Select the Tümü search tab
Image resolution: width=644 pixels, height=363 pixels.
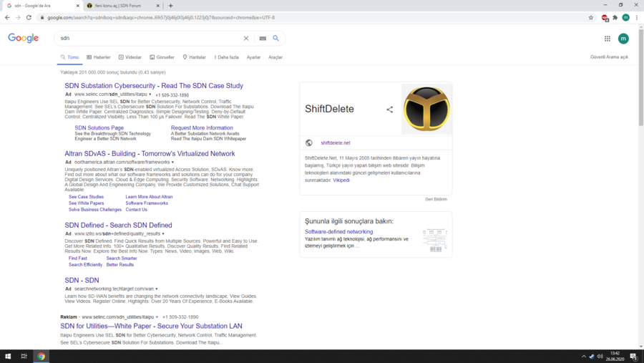69,57
